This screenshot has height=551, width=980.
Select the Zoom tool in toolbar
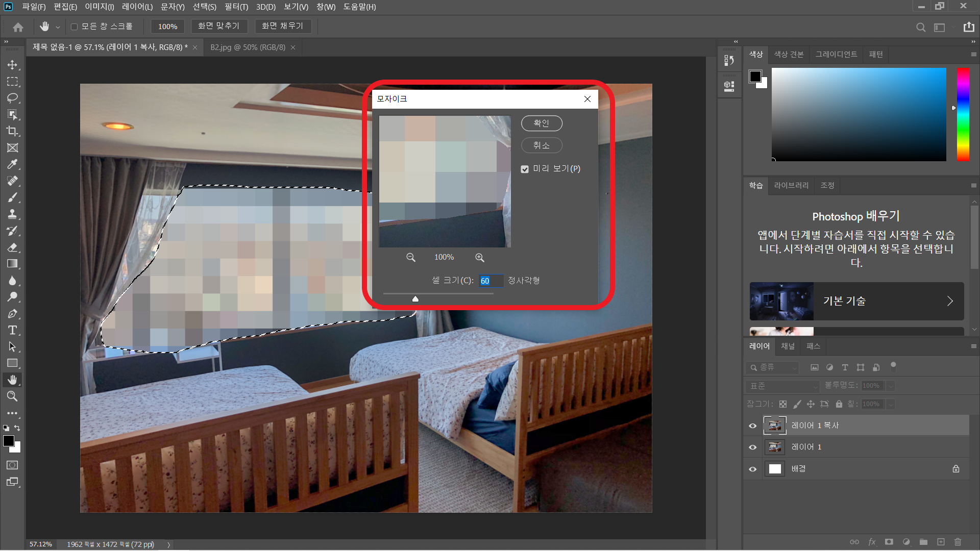point(12,396)
